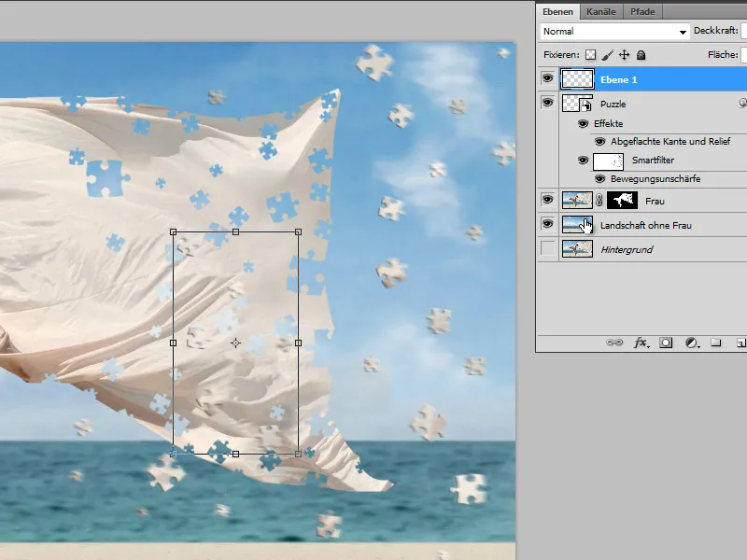Hide the Frau layer
The width and height of the screenshot is (747, 560).
[548, 200]
